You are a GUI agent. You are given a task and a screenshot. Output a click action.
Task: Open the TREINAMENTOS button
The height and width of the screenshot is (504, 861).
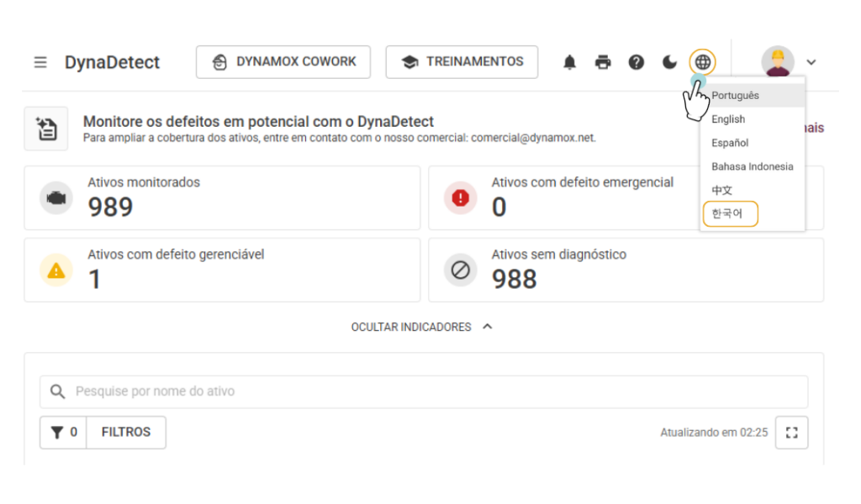pyautogui.click(x=462, y=62)
